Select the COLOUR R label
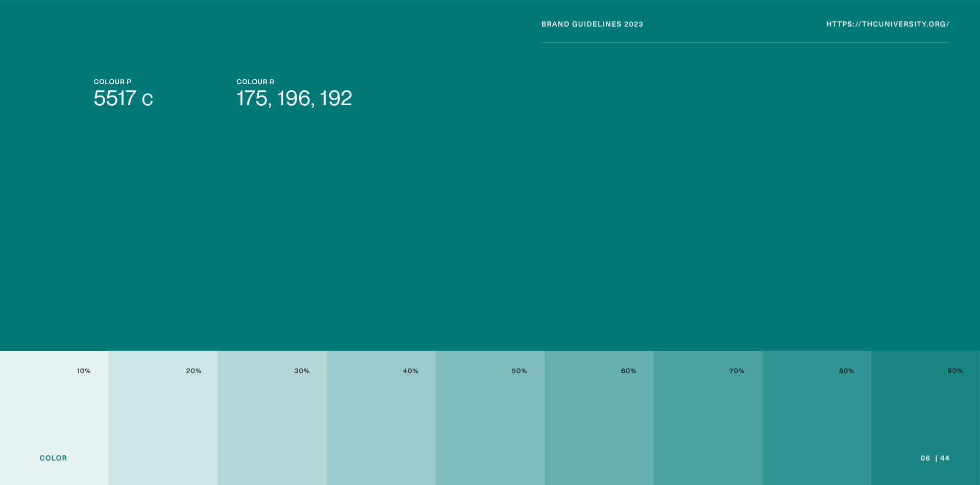Screen dimensions: 980x485 [255, 82]
